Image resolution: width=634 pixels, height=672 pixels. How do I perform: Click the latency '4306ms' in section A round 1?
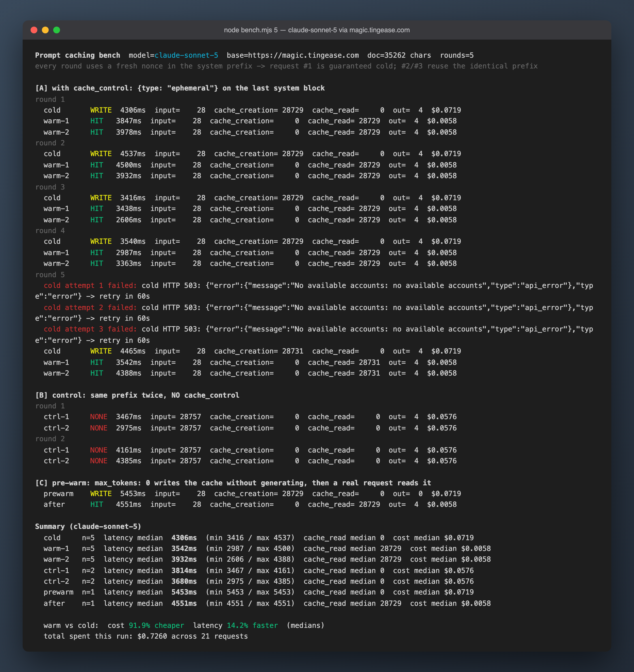pos(133,110)
